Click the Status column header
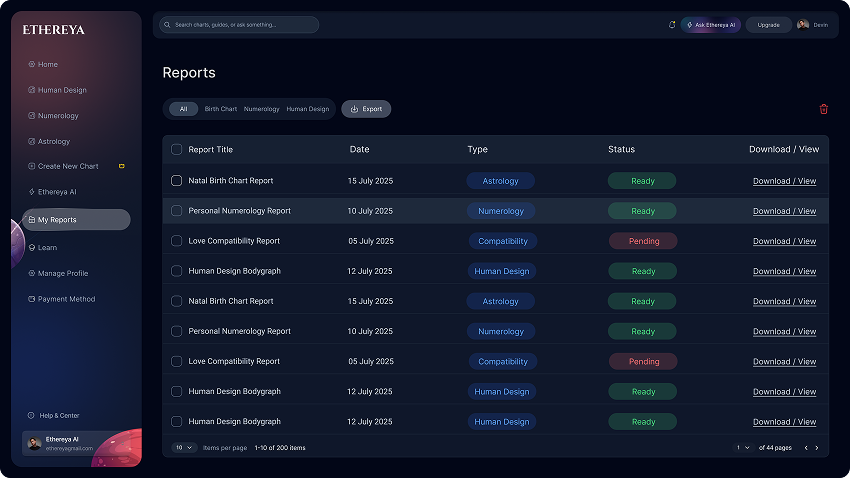Image resolution: width=850 pixels, height=479 pixels. coord(621,150)
